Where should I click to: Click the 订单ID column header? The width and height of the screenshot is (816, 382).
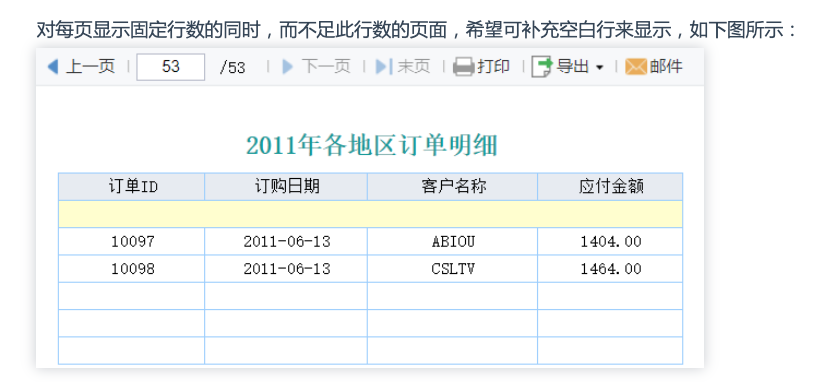point(131,186)
